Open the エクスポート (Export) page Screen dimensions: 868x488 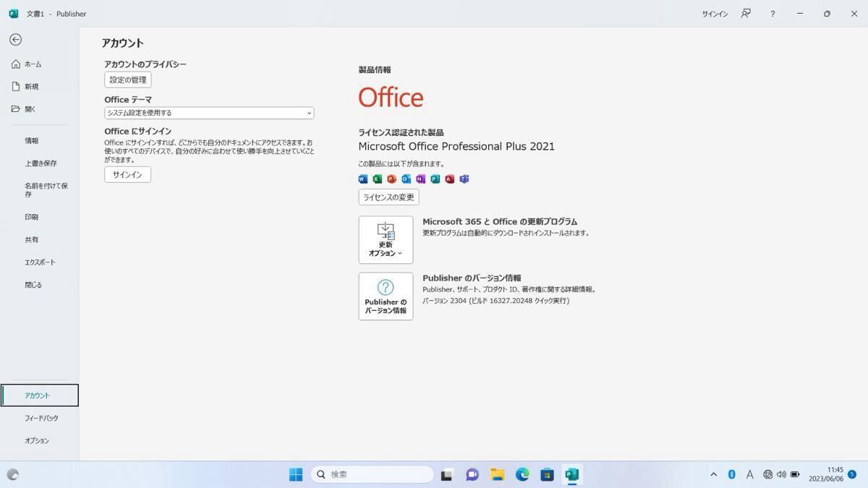[x=39, y=262]
